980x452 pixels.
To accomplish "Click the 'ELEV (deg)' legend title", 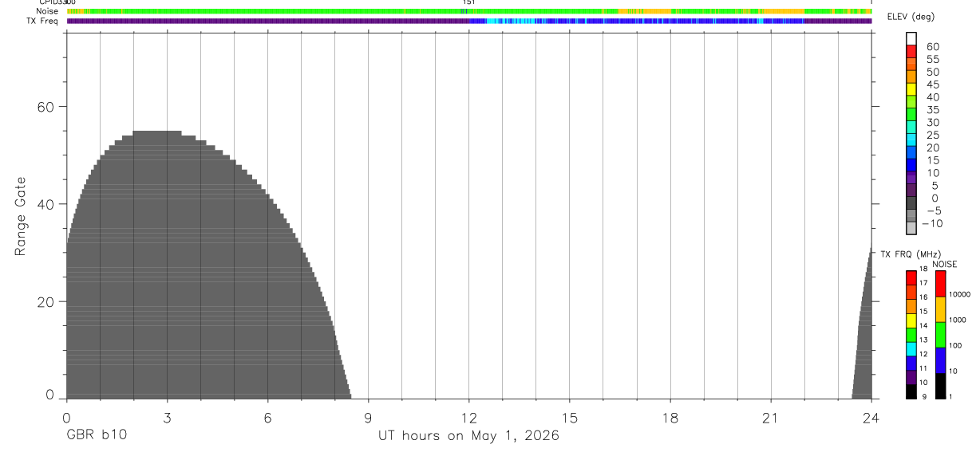I will [911, 18].
